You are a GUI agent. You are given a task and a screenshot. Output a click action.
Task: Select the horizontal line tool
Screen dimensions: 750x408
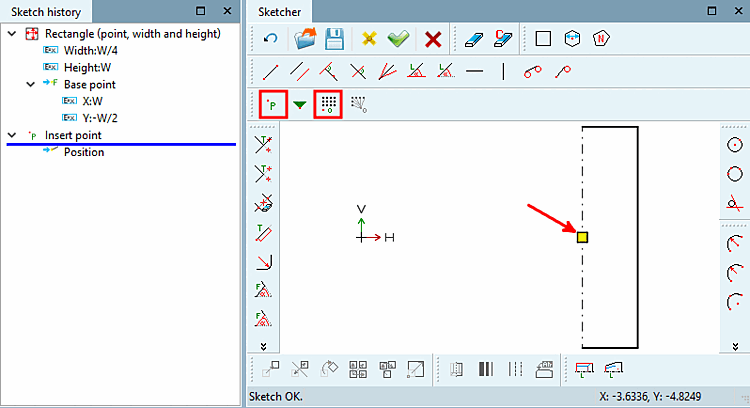coord(474,71)
